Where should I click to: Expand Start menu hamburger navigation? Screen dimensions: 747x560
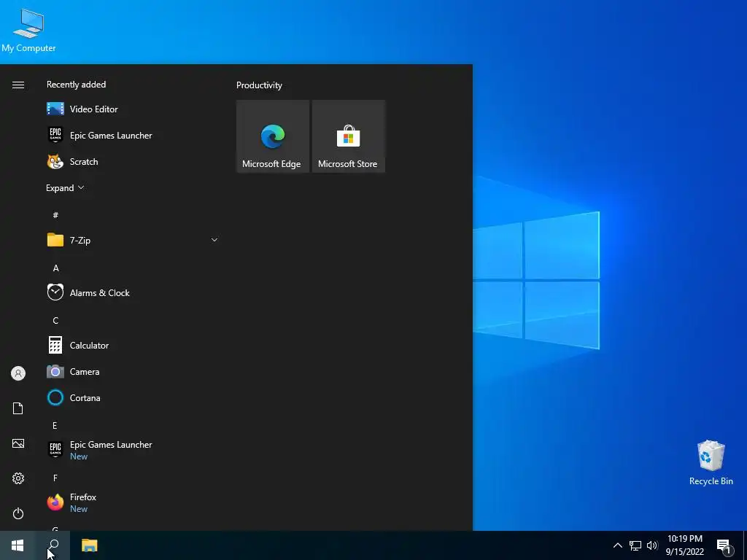[x=18, y=85]
